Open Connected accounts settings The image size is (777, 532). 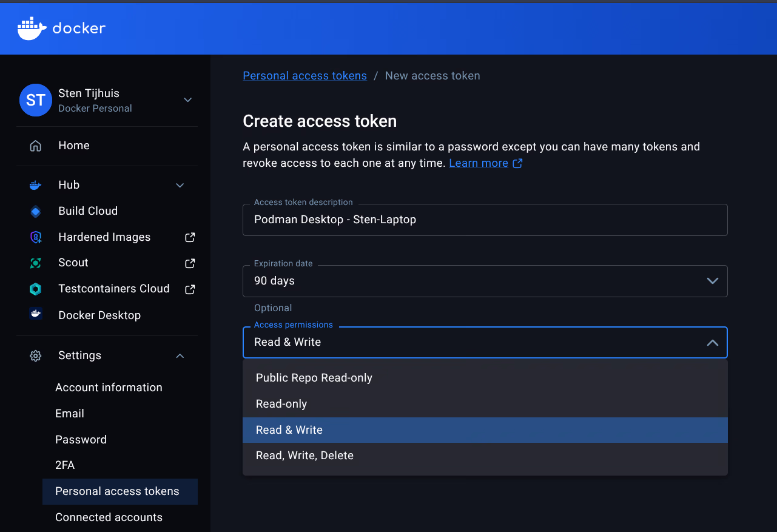[x=109, y=517]
